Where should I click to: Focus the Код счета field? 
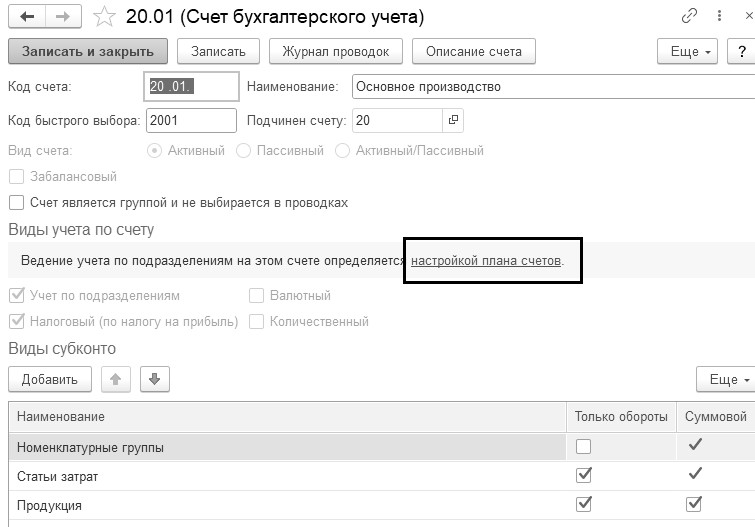(191, 87)
